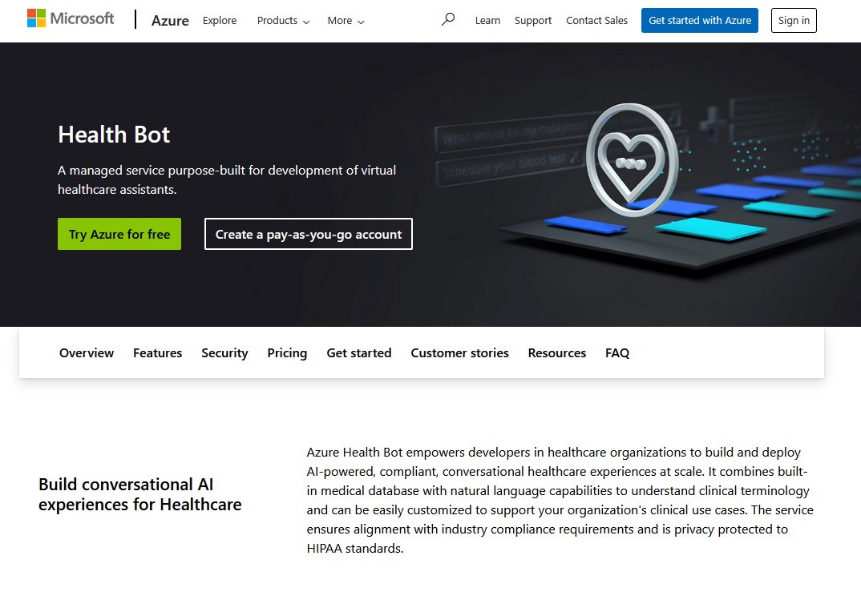
Task: Switch to the Customer stories tab
Action: (459, 353)
